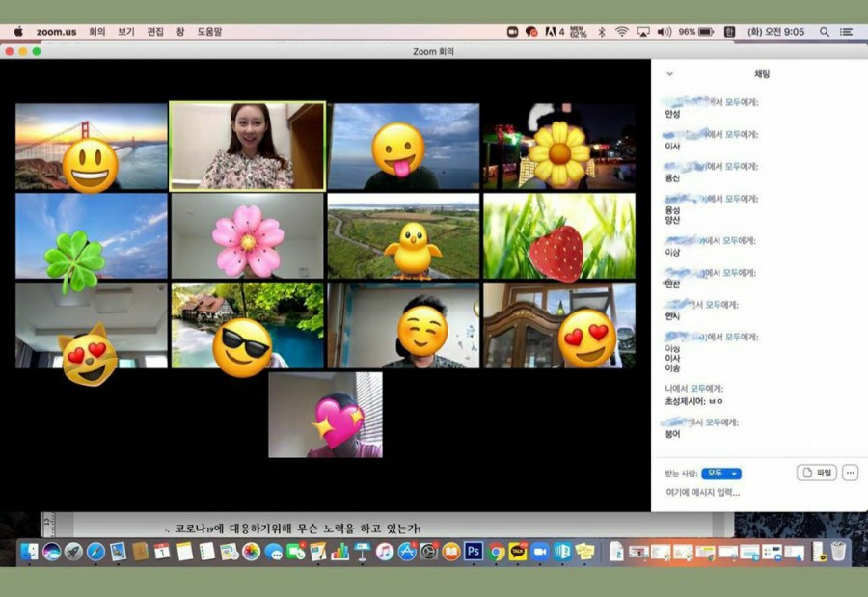The height and width of the screenshot is (597, 868).
Task: Open Keynote podium icon in Dock
Action: (362, 552)
